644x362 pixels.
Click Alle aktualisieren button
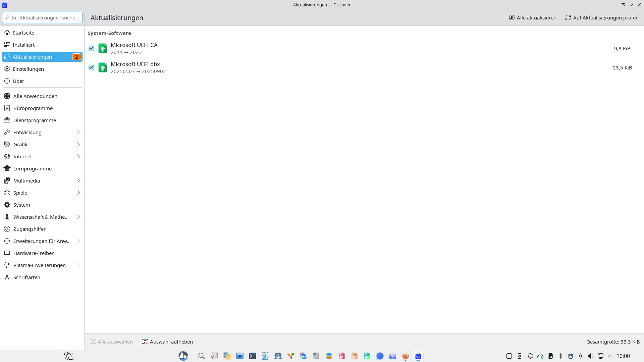(533, 18)
